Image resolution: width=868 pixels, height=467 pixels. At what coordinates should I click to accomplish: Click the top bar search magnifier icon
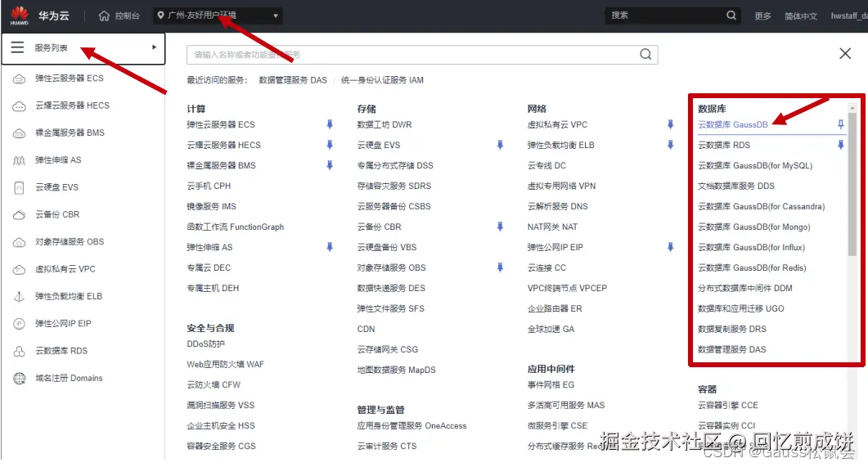click(731, 16)
